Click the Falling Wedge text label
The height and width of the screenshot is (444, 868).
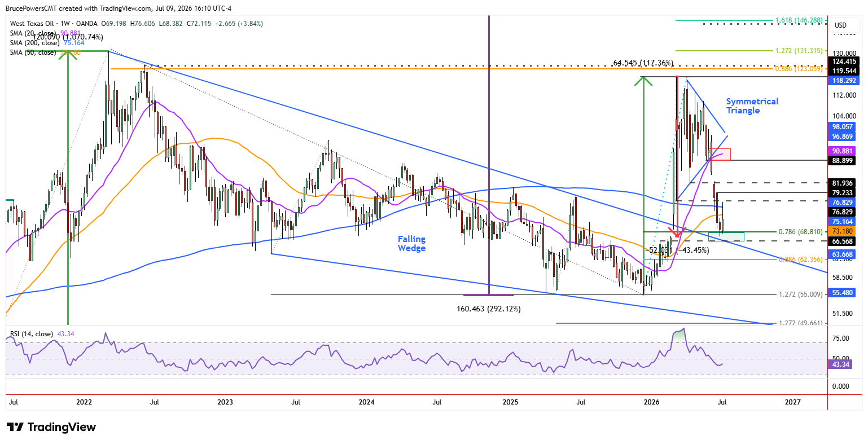click(411, 244)
